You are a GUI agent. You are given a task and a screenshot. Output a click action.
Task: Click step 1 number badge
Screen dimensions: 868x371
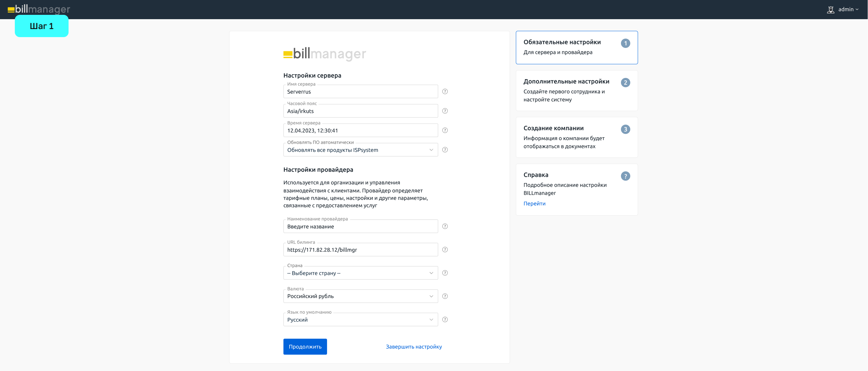tap(625, 43)
